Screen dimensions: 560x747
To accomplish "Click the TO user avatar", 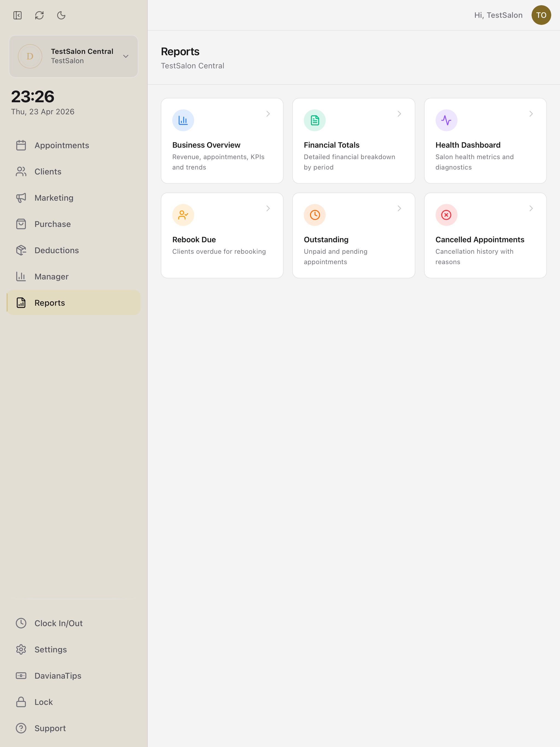I will pyautogui.click(x=541, y=15).
